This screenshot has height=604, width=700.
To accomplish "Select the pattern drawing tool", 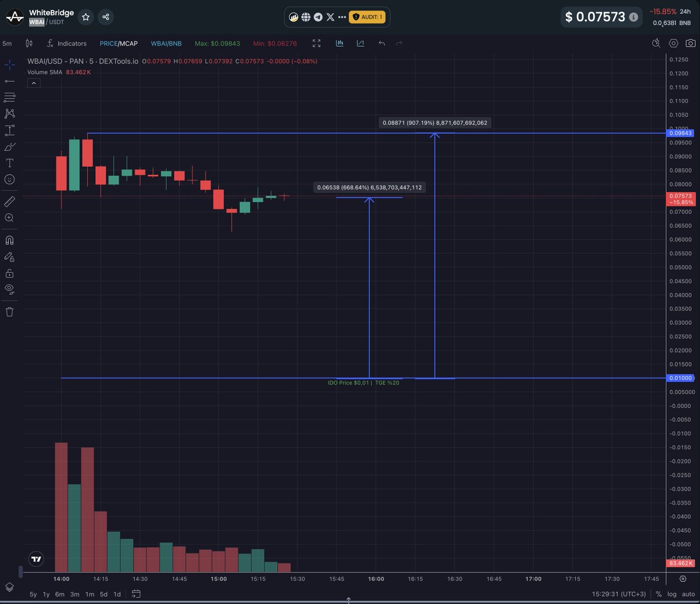I will pos(9,114).
